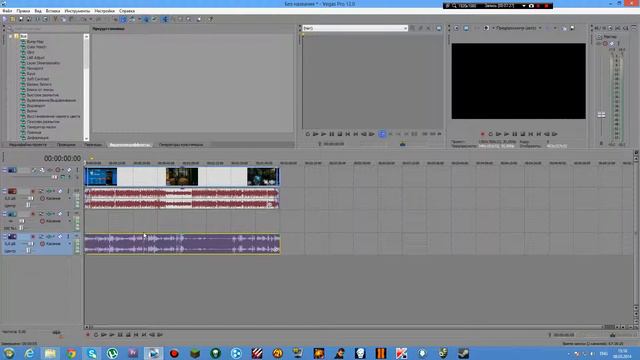
Task: Open Track FX on red audio track
Action: [49, 191]
